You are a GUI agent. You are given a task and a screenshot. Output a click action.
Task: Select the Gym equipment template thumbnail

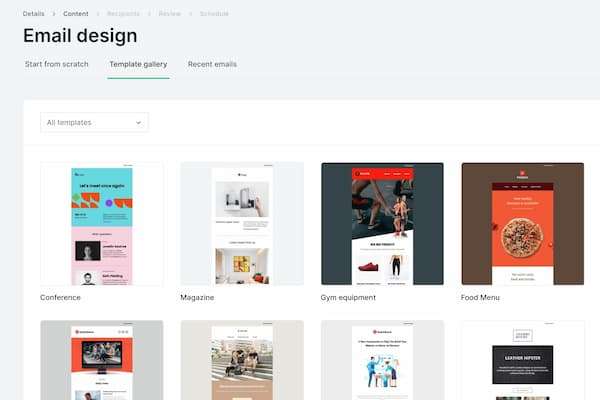coord(383,224)
